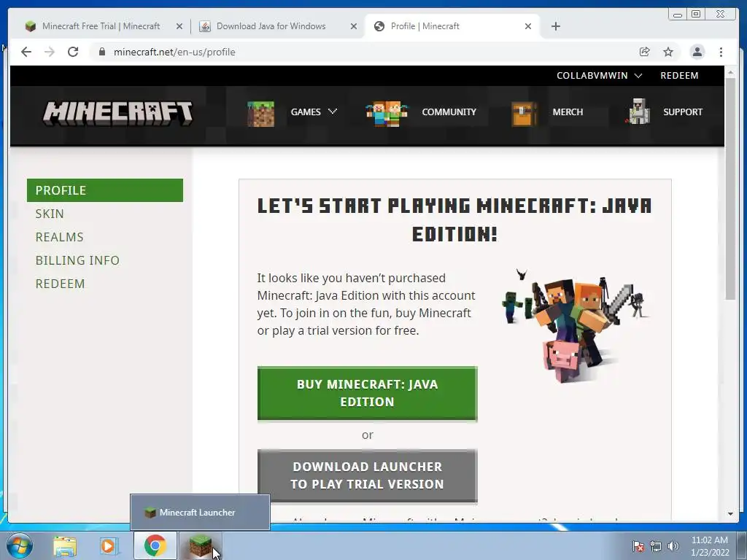Screen dimensions: 747x560
Task: Click the Chrome taskbar icon
Action: point(155,545)
